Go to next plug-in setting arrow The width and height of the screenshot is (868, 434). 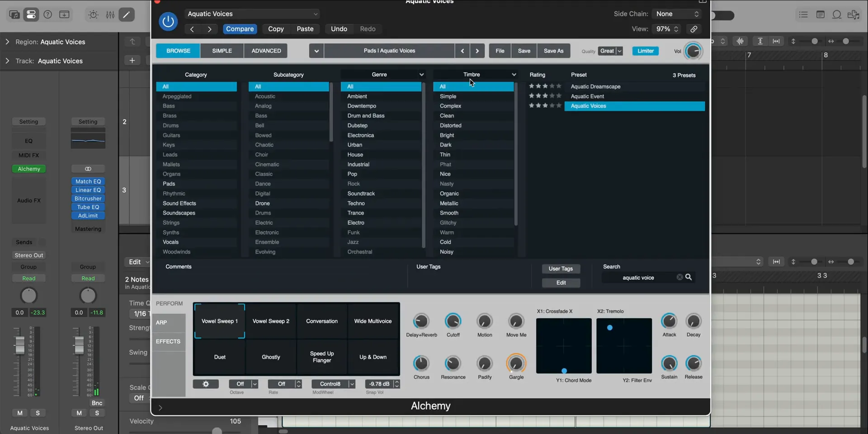click(209, 29)
